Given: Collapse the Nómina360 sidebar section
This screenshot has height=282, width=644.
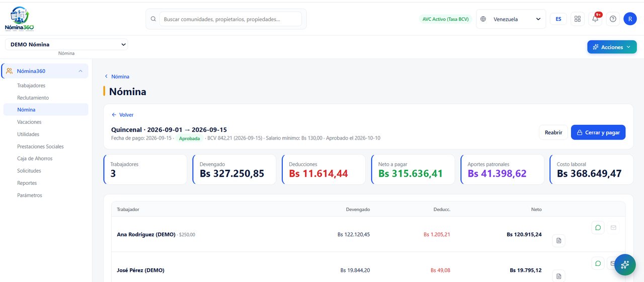Looking at the screenshot, I should point(80,71).
